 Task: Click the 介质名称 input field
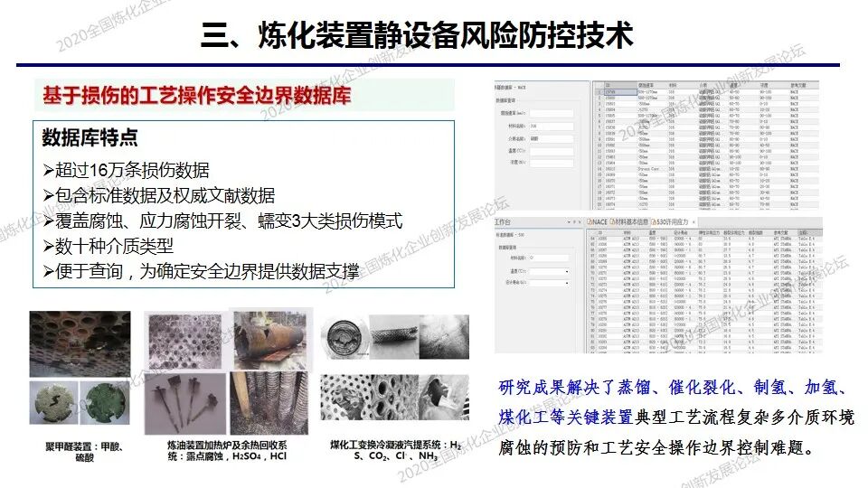coord(552,139)
